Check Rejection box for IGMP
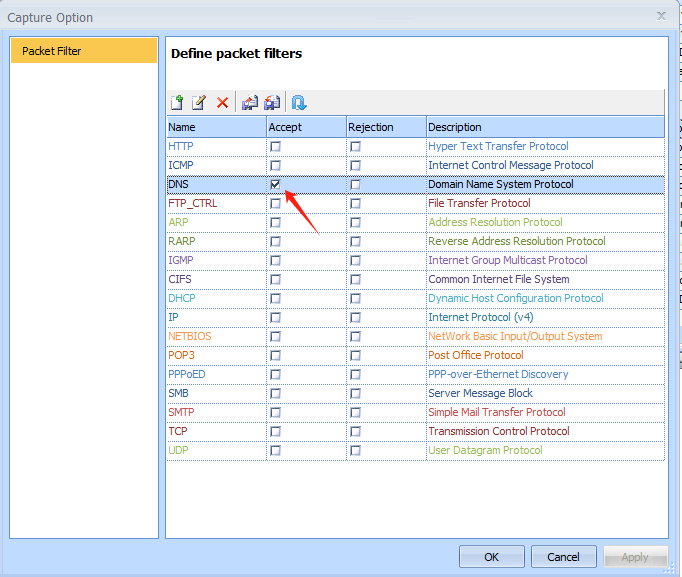The height and width of the screenshot is (577, 682). pos(355,260)
